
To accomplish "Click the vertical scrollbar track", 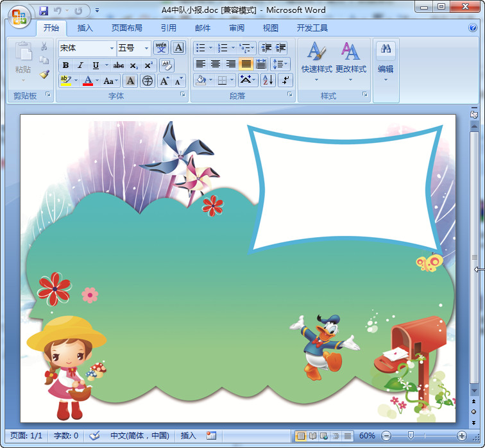I will 474,258.
